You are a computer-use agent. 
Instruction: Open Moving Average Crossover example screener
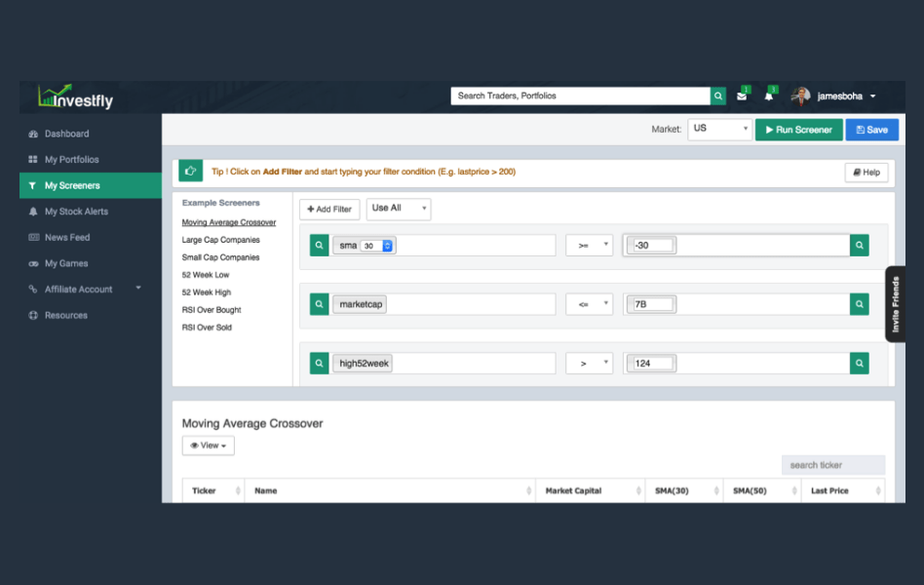229,222
